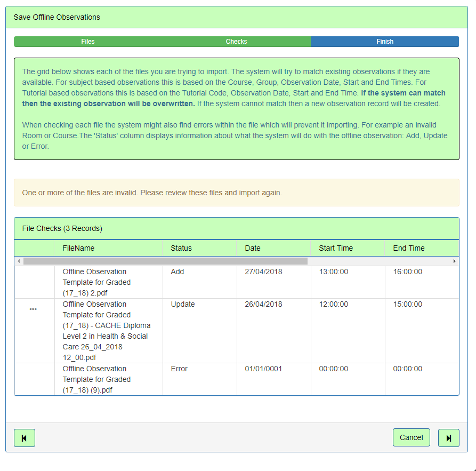The height and width of the screenshot is (471, 476).
Task: Select the Checks step tab
Action: [236, 42]
